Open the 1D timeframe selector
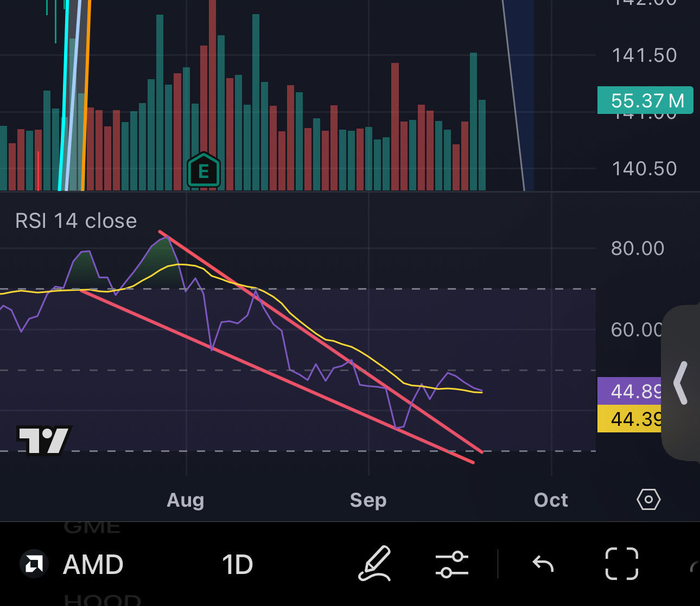The image size is (700, 606). (238, 565)
